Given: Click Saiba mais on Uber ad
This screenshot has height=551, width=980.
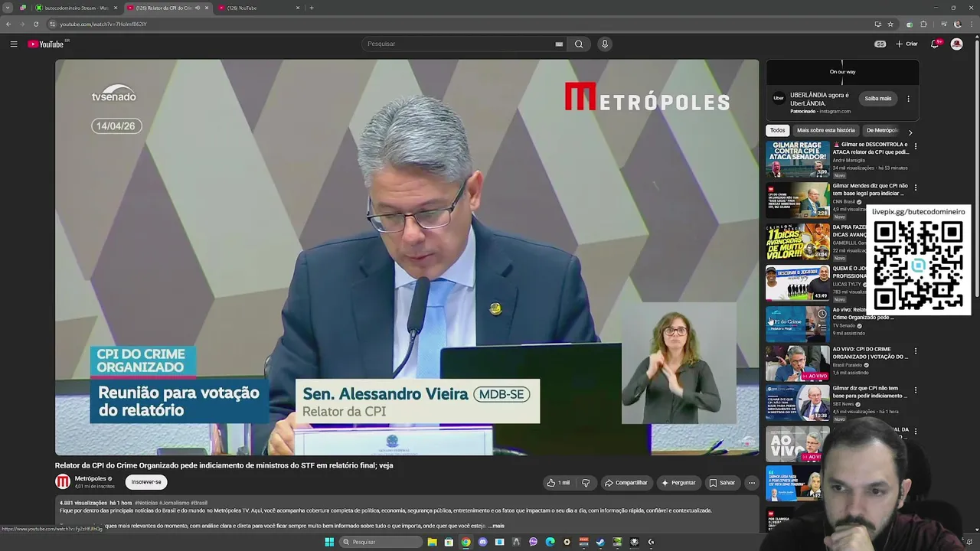Looking at the screenshot, I should (878, 99).
